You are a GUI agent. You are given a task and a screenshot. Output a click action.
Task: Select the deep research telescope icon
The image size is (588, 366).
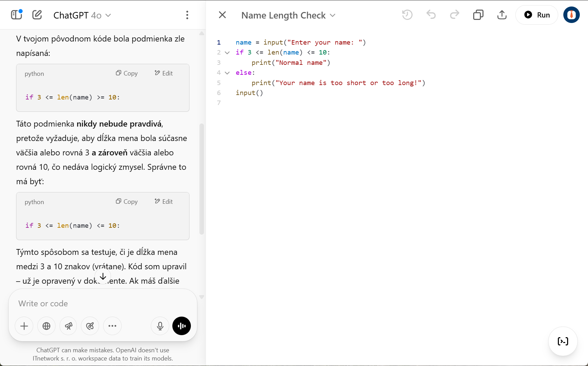68,326
